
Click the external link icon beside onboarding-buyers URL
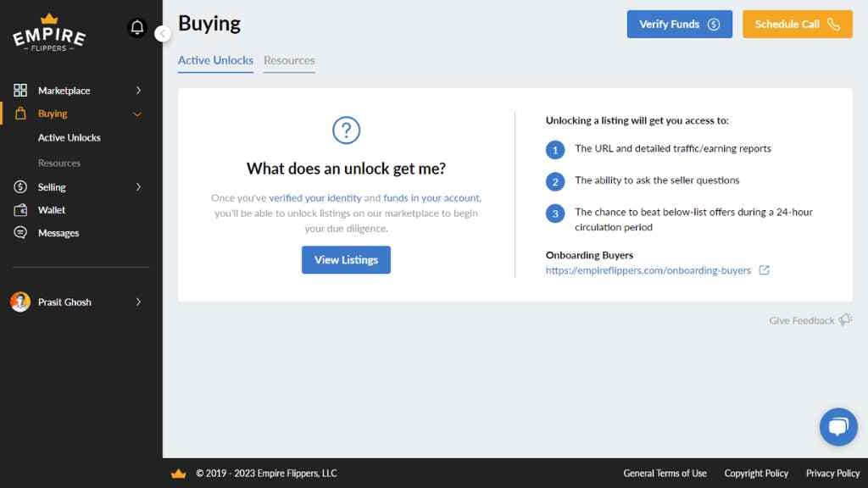[x=765, y=270]
